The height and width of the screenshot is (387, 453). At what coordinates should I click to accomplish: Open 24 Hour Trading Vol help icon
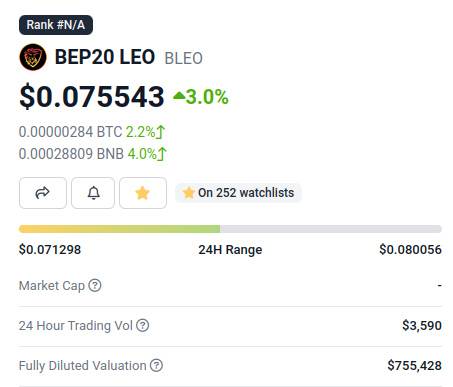(x=143, y=326)
